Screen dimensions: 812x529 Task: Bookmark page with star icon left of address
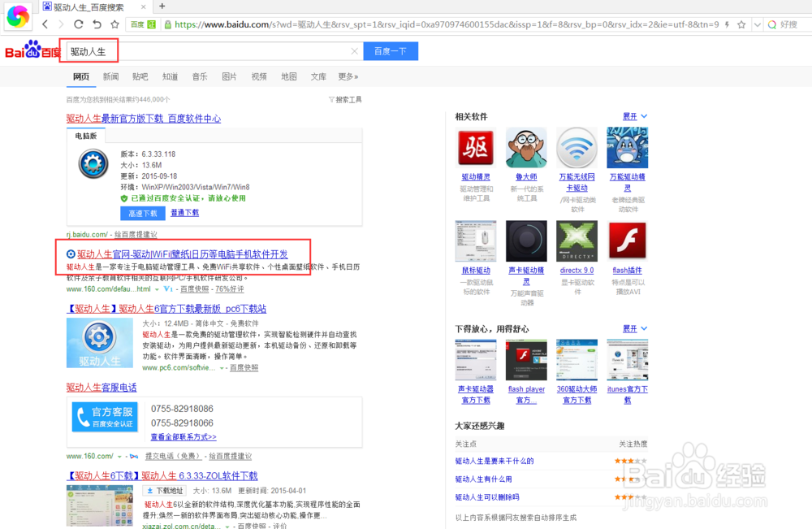(115, 24)
